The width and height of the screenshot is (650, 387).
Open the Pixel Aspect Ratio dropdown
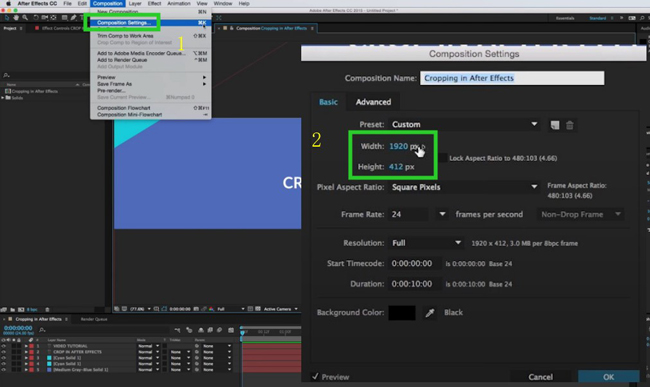click(464, 187)
